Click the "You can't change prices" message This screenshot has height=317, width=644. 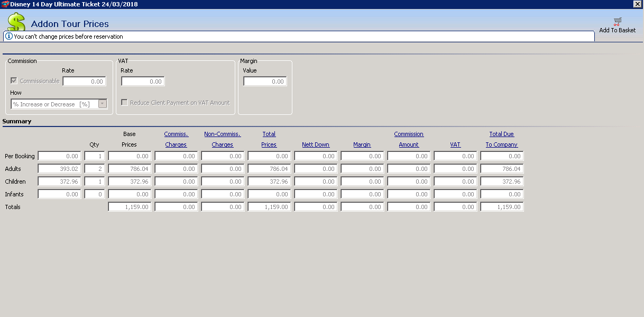[68, 37]
